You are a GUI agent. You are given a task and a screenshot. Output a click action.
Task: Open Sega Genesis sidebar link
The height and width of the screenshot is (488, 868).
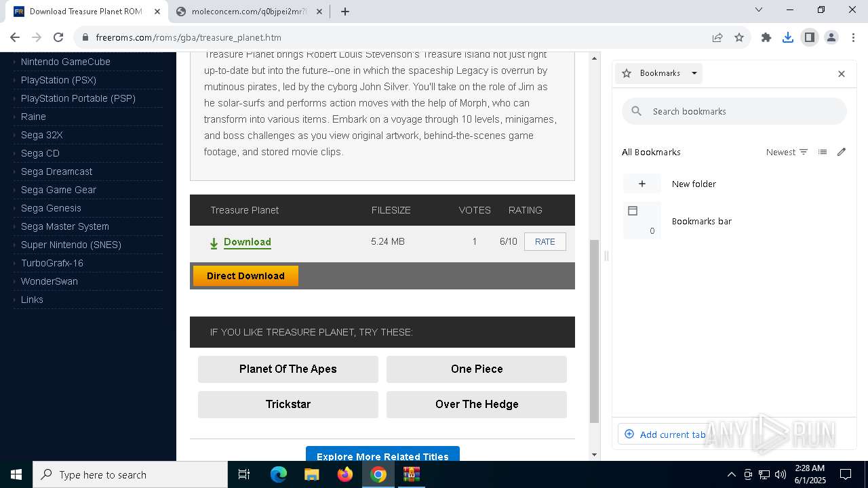[x=51, y=208]
